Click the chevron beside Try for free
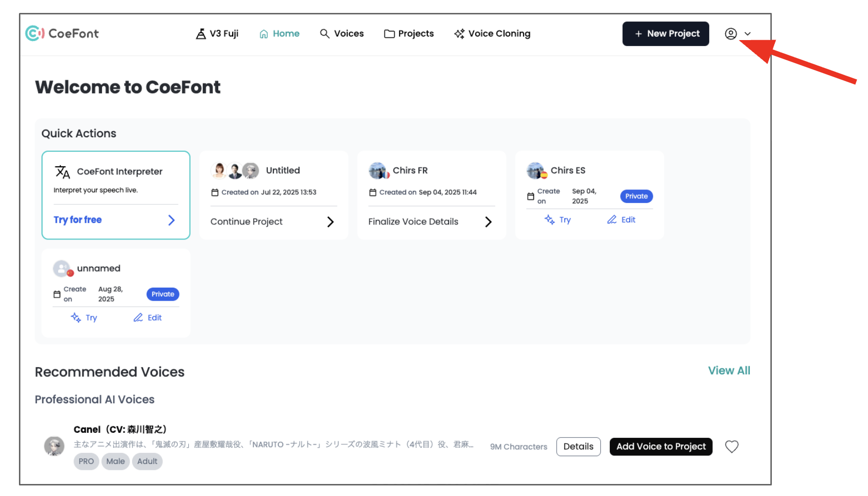Image resolution: width=868 pixels, height=496 pixels. click(x=171, y=220)
